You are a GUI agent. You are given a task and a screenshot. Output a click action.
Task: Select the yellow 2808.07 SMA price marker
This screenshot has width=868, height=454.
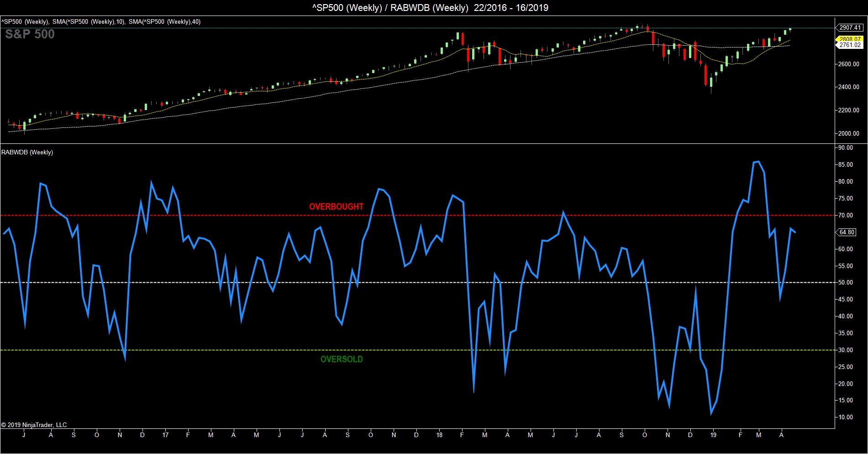pos(850,40)
